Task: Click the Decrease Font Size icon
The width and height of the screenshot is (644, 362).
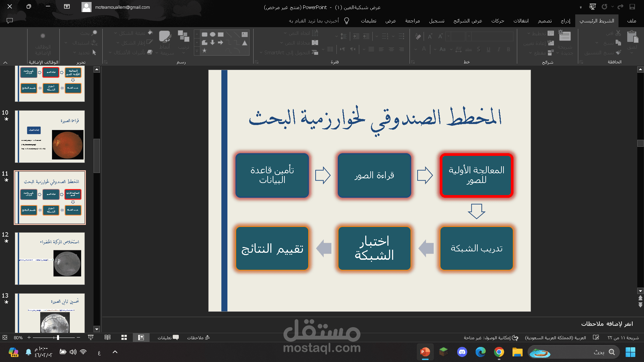Action: point(430,37)
